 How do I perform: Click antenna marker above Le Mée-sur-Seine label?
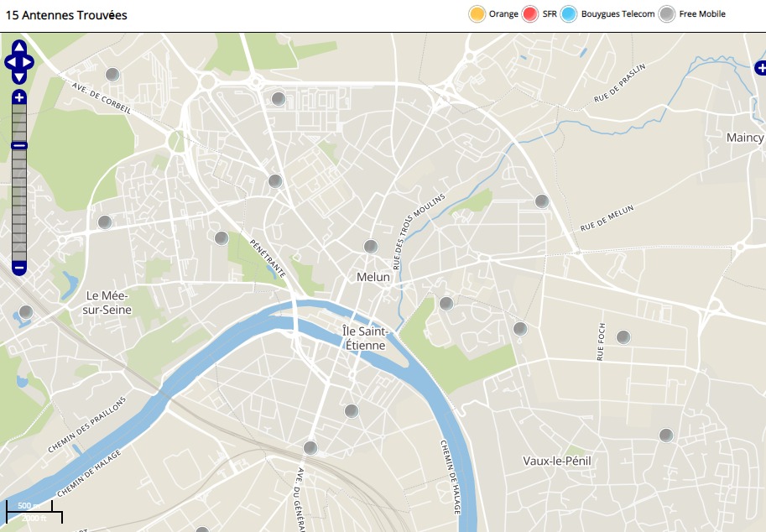point(105,222)
